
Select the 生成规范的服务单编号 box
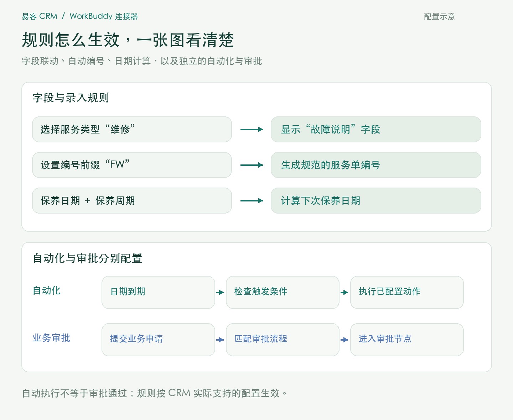[x=376, y=165]
